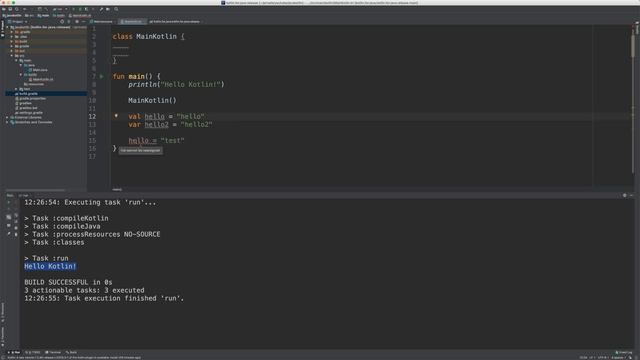Click Run with Coverage icon
Image resolution: width=640 pixels, height=360 pixels.
click(x=86, y=9)
